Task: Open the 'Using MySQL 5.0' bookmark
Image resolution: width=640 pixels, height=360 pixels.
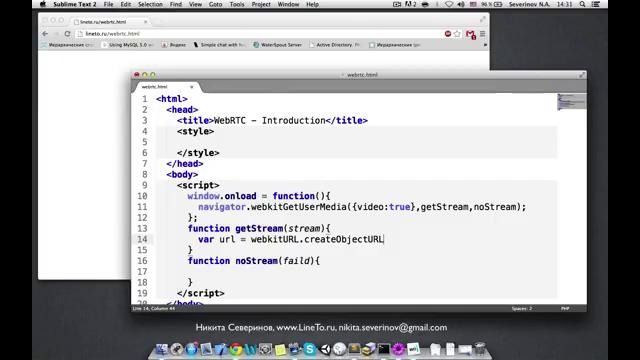Action: click(x=127, y=45)
